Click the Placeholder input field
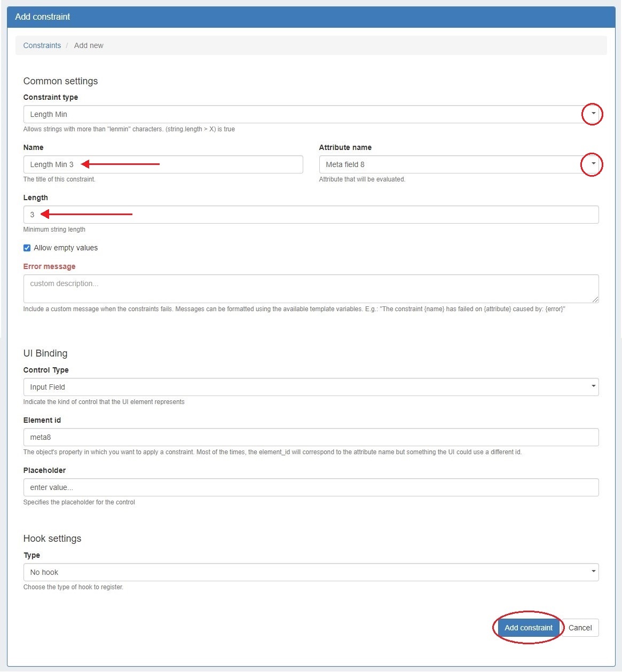Screen dimensions: 622x672 click(311, 487)
